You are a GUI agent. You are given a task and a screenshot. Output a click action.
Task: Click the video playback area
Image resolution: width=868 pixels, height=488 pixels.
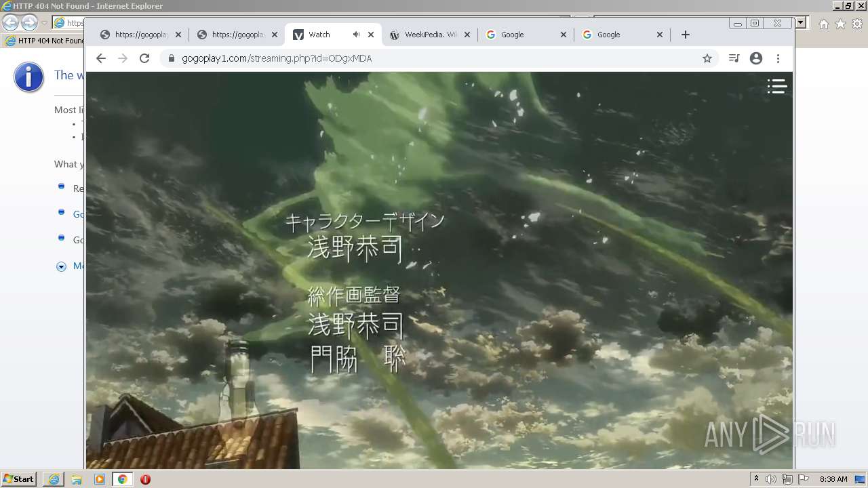(x=439, y=270)
